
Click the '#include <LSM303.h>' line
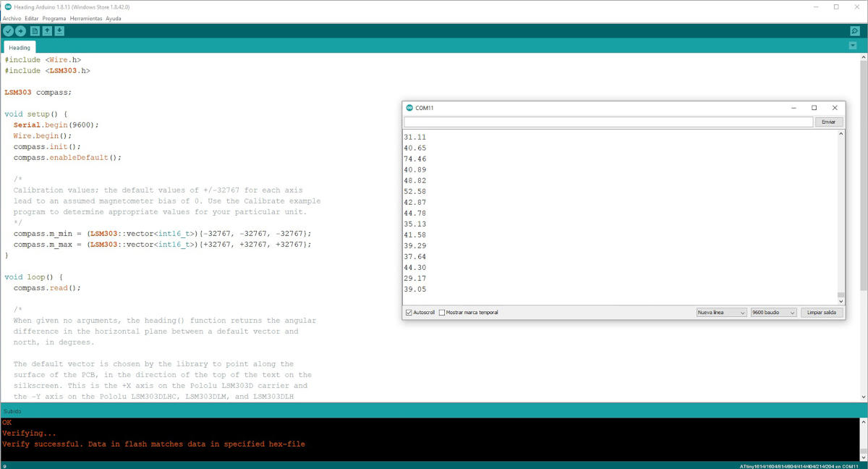coord(47,71)
